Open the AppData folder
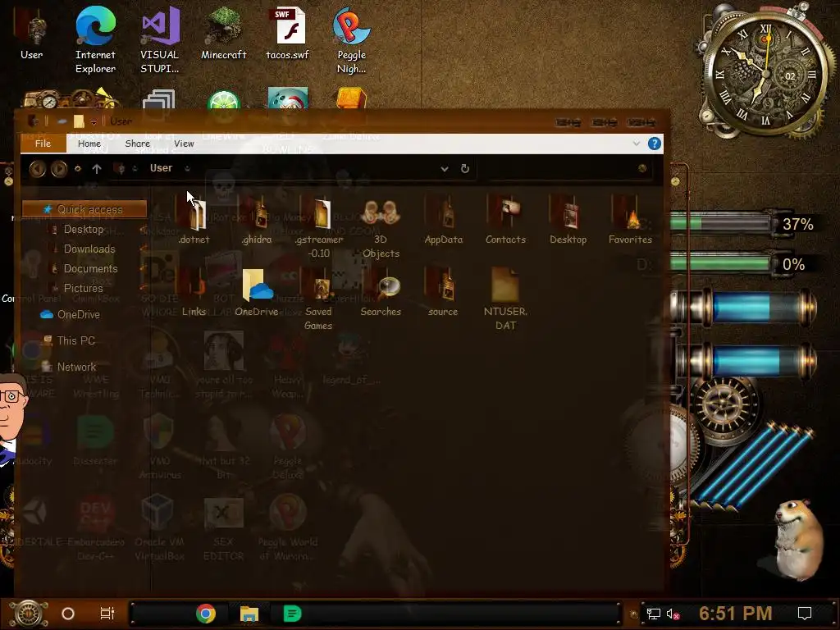The image size is (840, 630). click(x=444, y=221)
